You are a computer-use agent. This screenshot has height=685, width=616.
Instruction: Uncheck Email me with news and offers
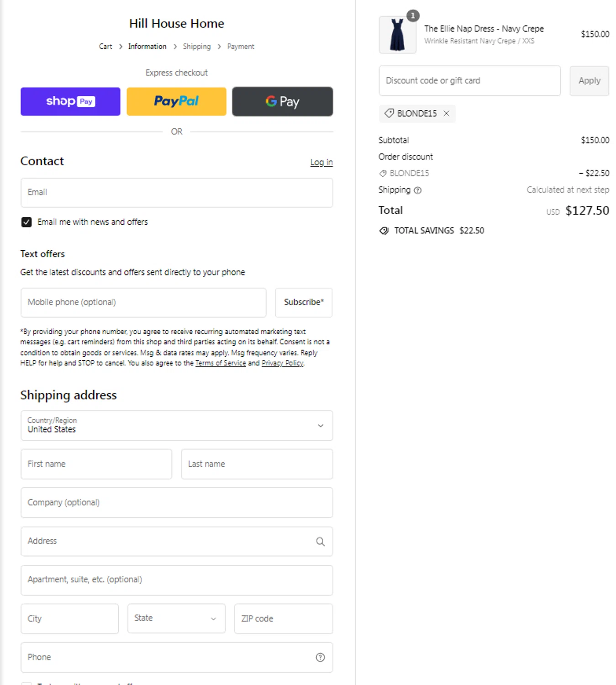point(26,222)
